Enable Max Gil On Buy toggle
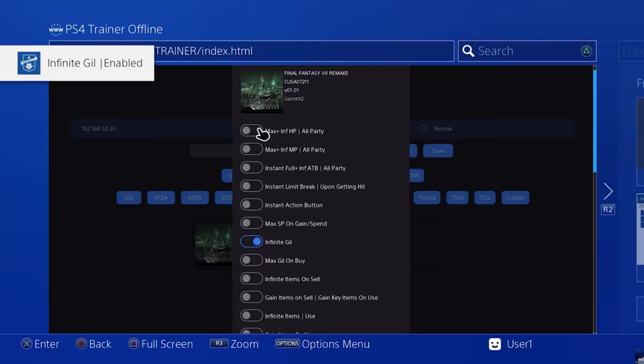Screen dimensions: 644x364 251,260
